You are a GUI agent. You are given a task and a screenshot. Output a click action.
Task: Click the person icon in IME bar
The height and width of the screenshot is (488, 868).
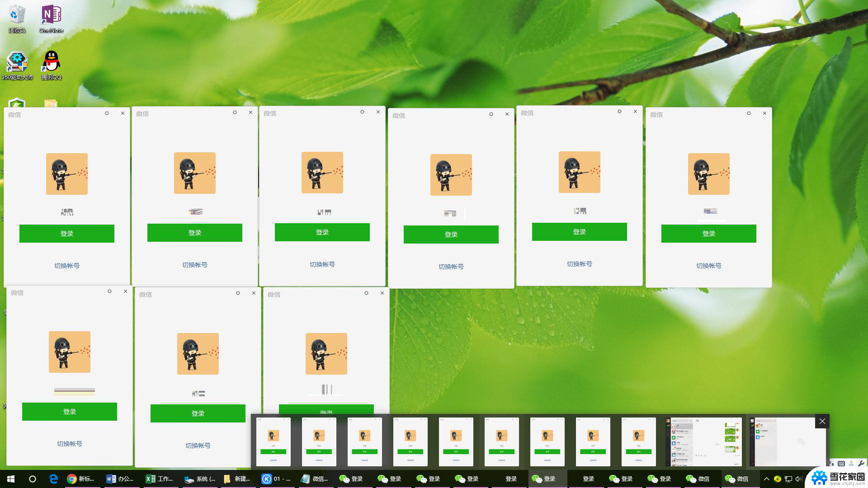click(851, 464)
